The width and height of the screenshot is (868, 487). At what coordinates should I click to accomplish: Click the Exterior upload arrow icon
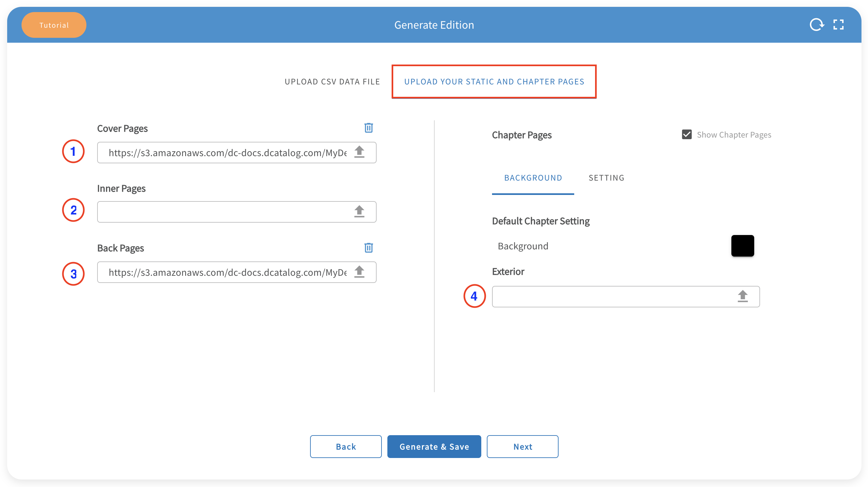point(742,296)
